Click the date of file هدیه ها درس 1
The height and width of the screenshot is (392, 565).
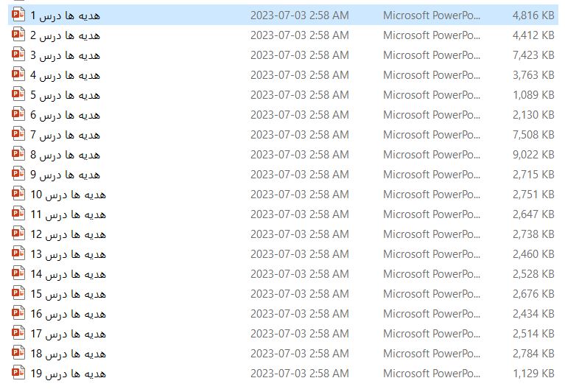coord(300,15)
